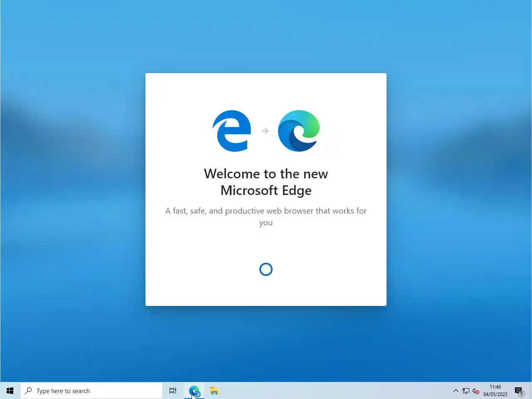Click the Welcome to the new Microsoft Edge heading

(x=266, y=182)
